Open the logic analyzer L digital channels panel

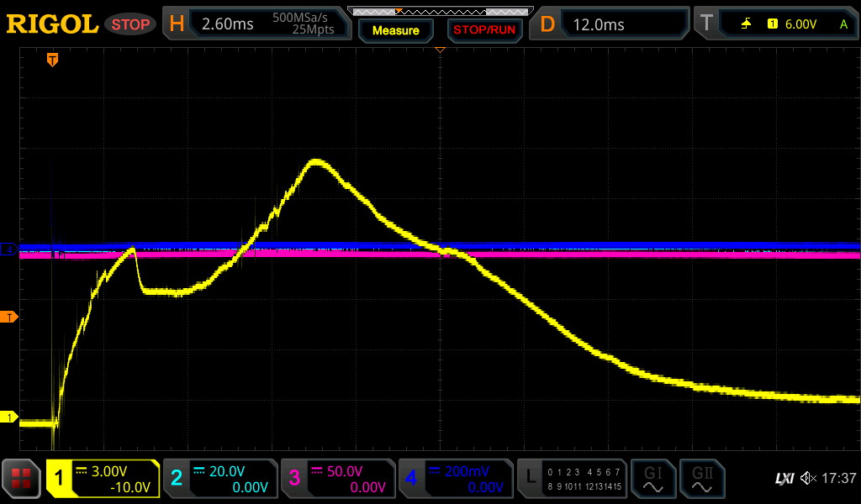(x=571, y=479)
